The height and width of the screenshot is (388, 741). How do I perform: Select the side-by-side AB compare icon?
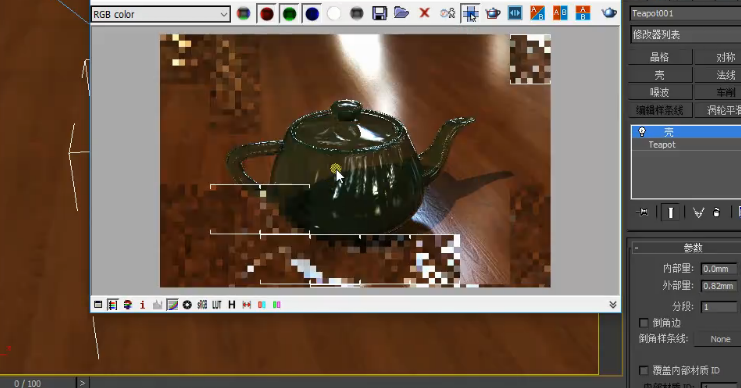point(560,13)
